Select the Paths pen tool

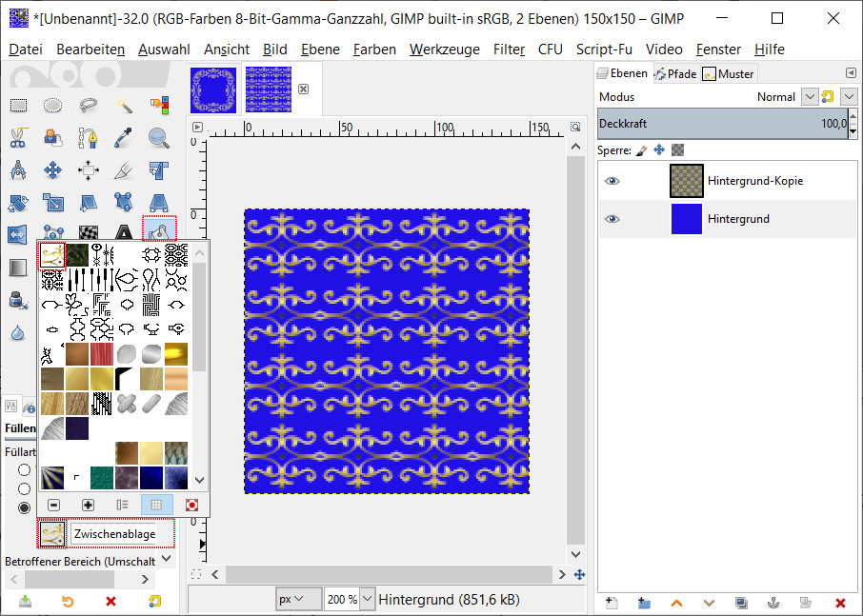click(88, 137)
